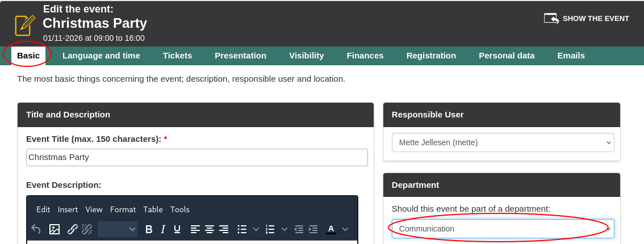The image size is (644, 244).
Task: Center align the description text
Action: click(x=210, y=229)
